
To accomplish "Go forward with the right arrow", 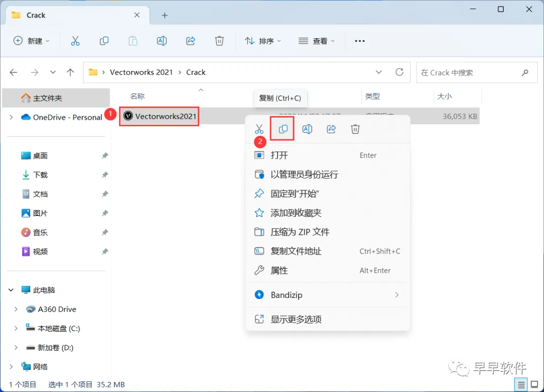I will (x=34, y=72).
